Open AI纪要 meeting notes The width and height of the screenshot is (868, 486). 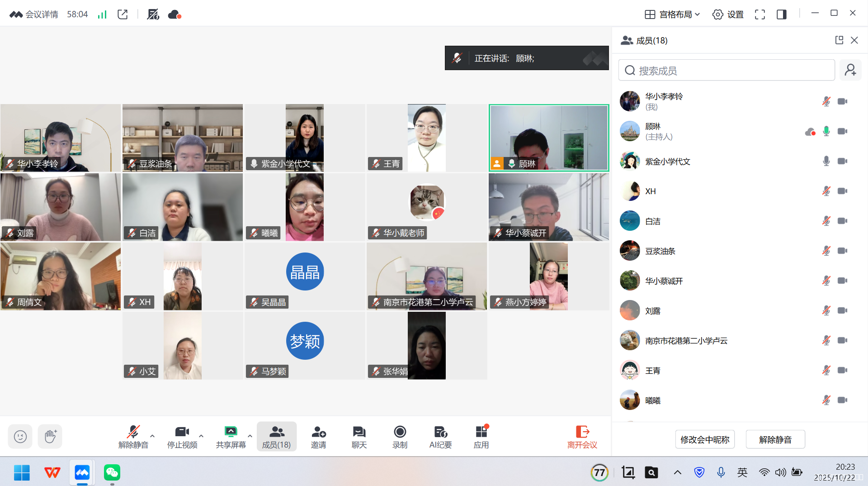tap(440, 437)
